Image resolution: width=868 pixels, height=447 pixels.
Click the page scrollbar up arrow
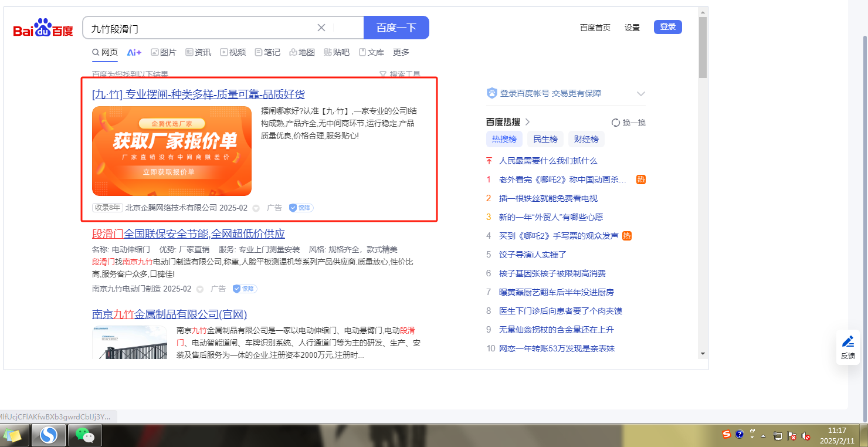pyautogui.click(x=703, y=12)
